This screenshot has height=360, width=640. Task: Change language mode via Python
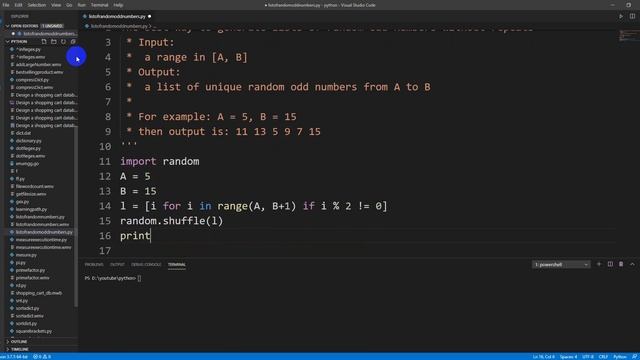click(x=620, y=357)
